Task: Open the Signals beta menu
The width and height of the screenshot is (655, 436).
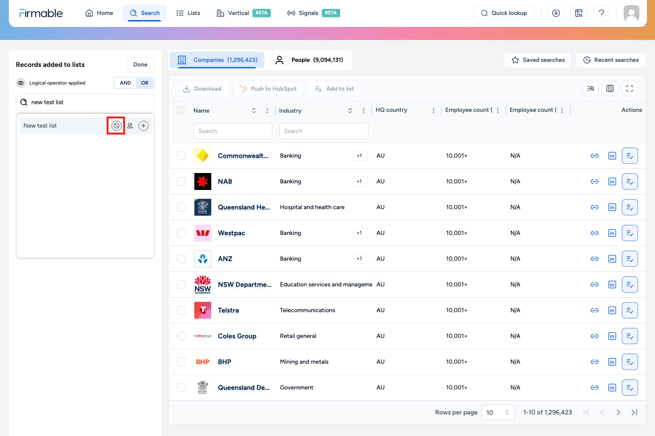Action: click(x=313, y=13)
